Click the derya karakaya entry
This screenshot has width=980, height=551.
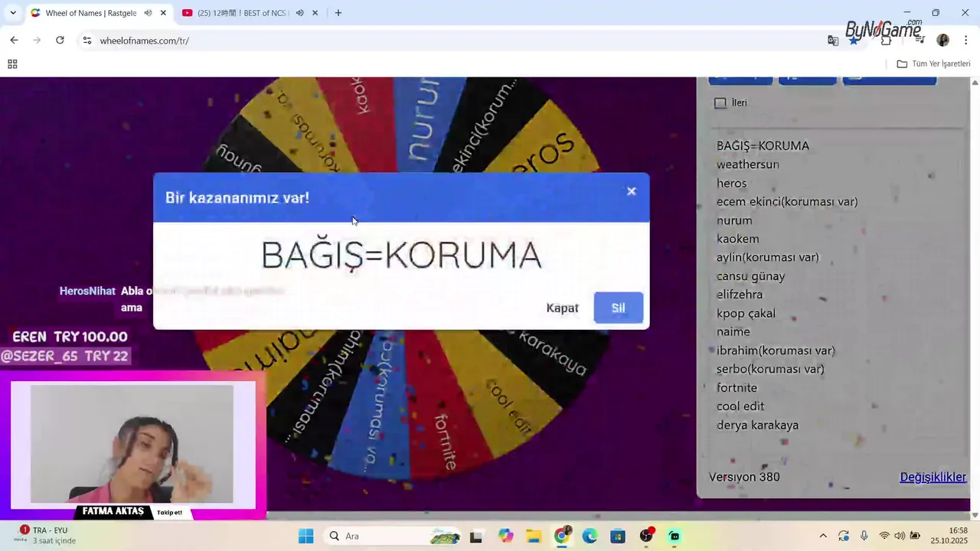[x=757, y=425]
